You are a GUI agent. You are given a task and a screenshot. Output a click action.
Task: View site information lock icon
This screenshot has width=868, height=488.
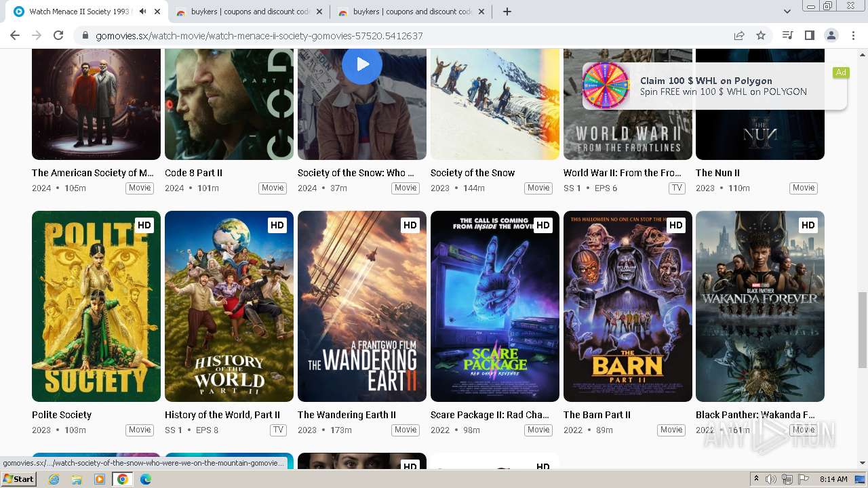(85, 35)
